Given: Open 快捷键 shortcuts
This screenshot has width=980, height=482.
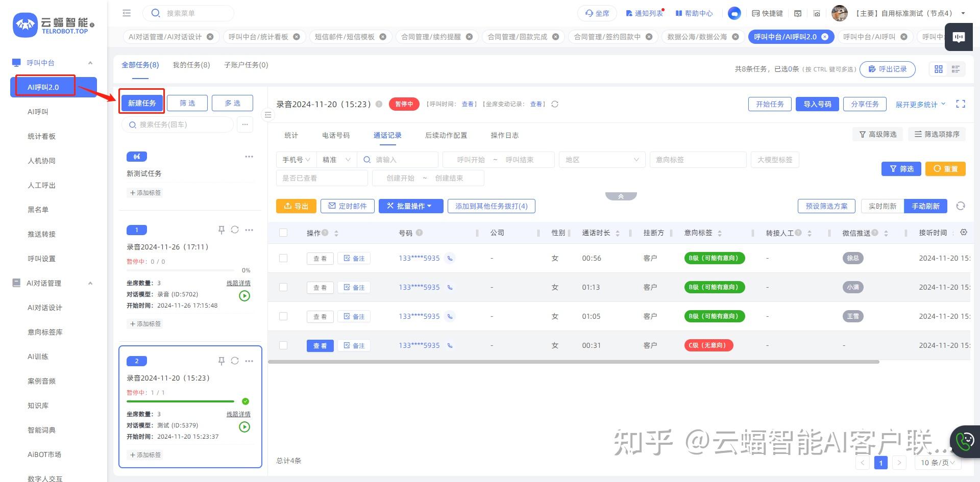Looking at the screenshot, I should tap(767, 13).
